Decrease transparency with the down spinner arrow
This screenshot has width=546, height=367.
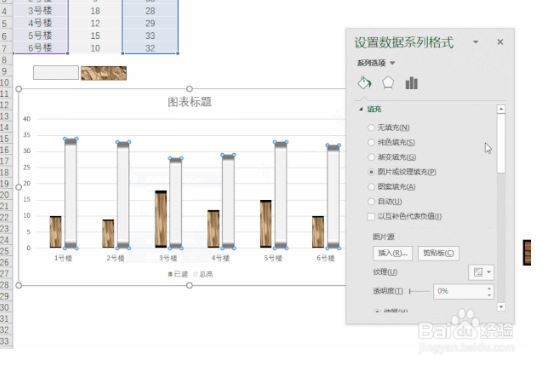(x=489, y=295)
